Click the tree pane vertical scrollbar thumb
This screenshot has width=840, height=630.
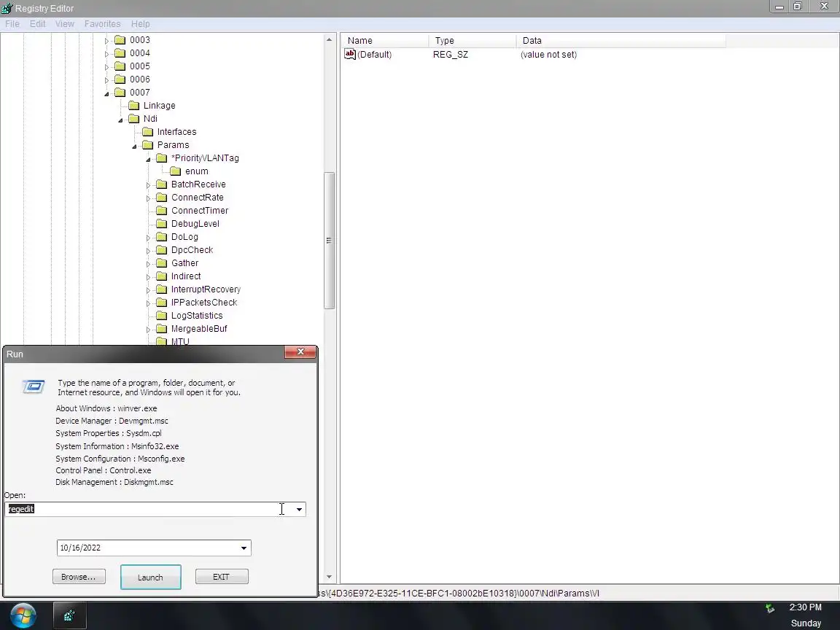pos(329,241)
